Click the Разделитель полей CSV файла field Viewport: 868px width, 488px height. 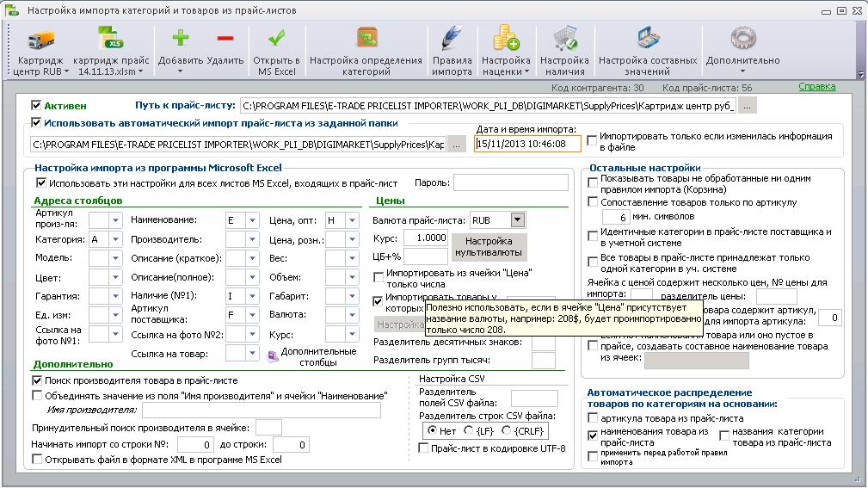tap(533, 398)
